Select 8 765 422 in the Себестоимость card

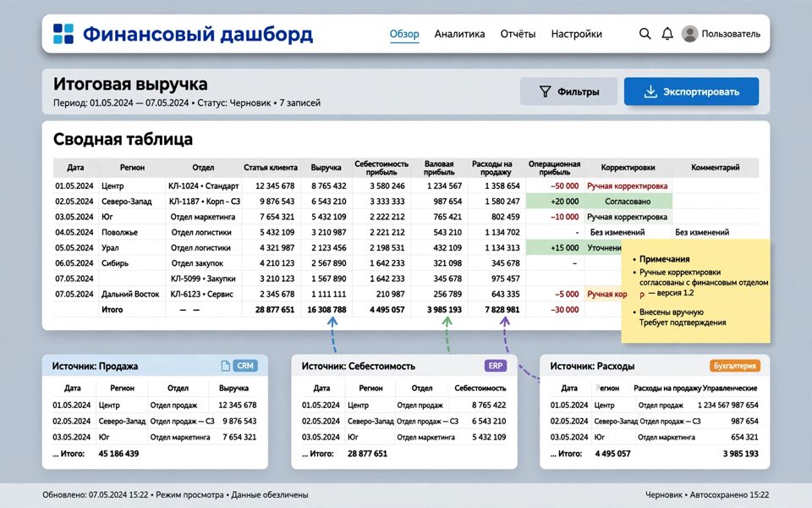pos(489,405)
